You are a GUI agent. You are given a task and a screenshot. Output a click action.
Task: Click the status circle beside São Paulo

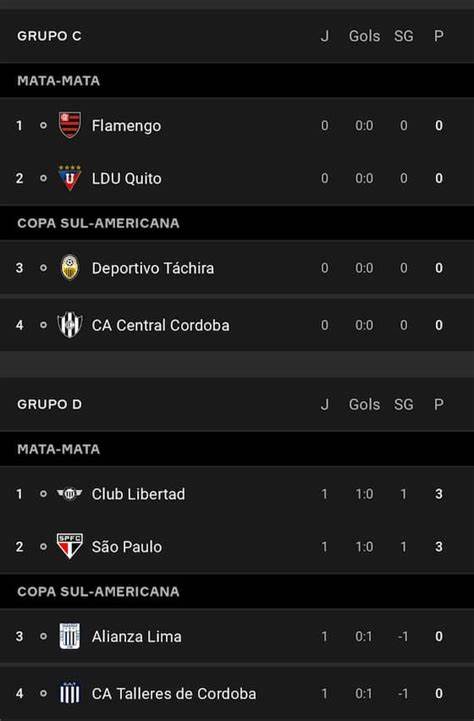pos(43,547)
